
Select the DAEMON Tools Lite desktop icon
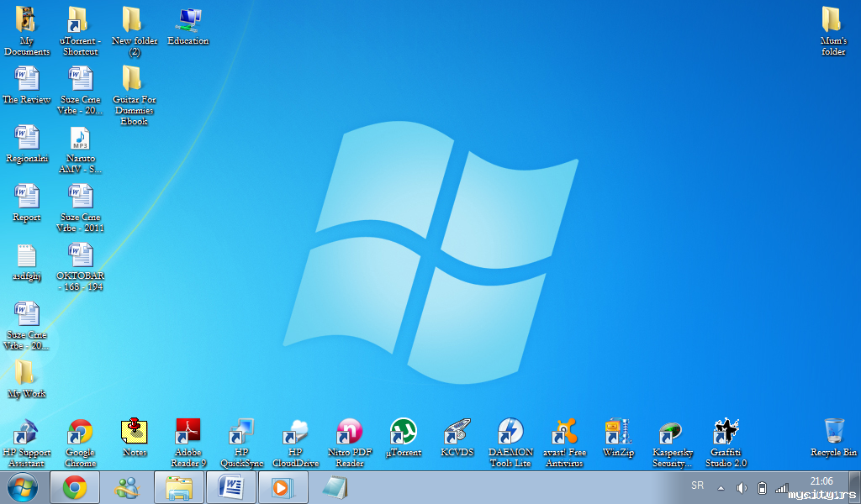(x=510, y=433)
